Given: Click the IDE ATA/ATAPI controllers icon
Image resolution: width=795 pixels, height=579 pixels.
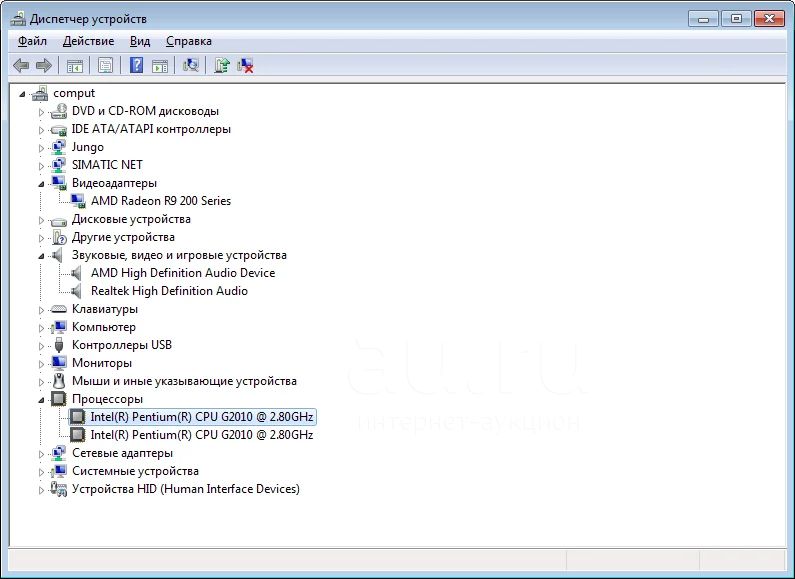Looking at the screenshot, I should click(x=59, y=130).
